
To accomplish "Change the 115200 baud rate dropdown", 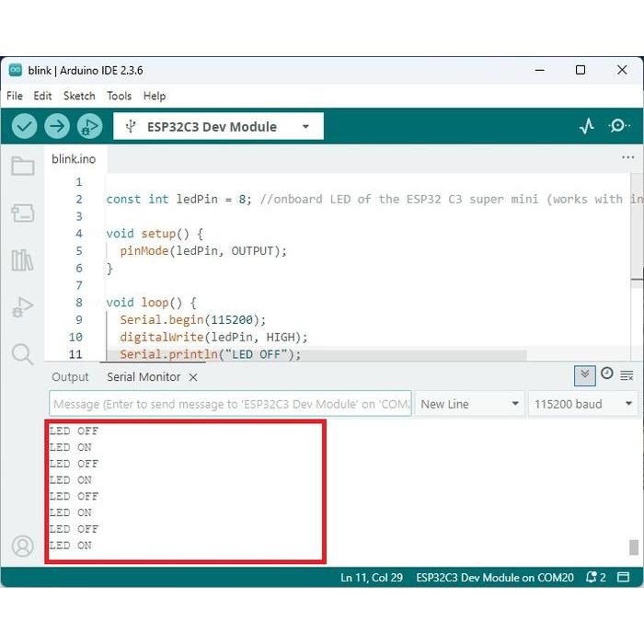I will click(583, 404).
